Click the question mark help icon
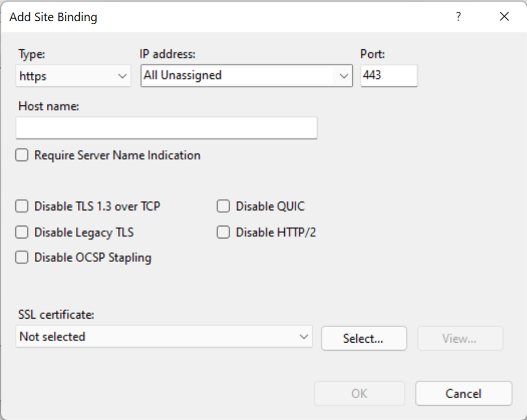This screenshot has height=420, width=527. tap(458, 16)
